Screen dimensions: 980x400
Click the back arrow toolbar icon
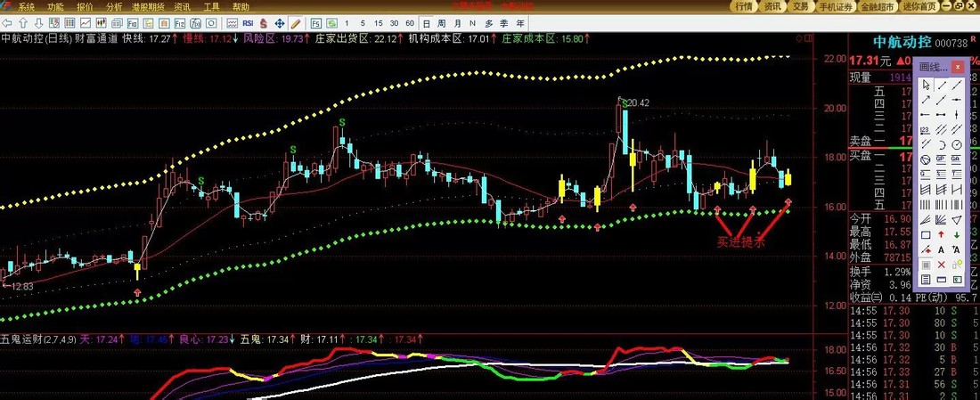[7, 24]
